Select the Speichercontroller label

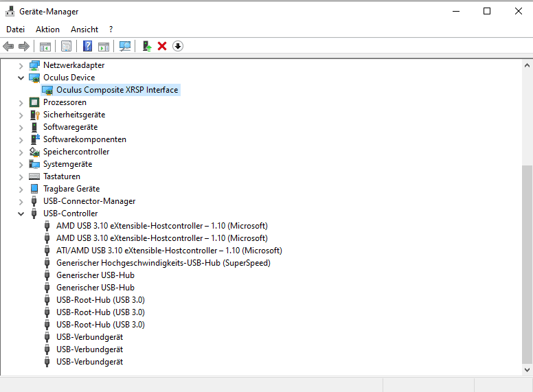click(76, 152)
